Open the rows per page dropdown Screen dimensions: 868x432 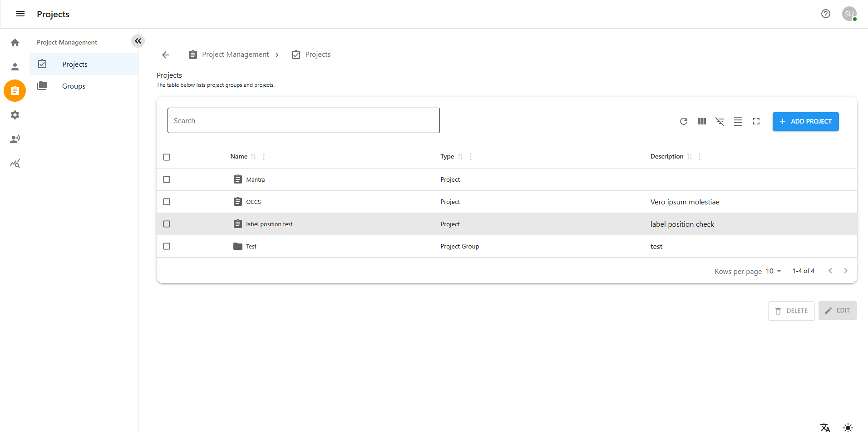click(x=774, y=271)
